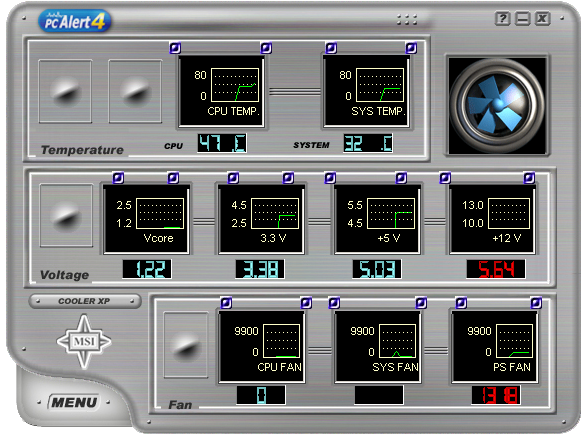Click the PC Alert 4 logo
The height and width of the screenshot is (436, 582).
pyautogui.click(x=75, y=21)
